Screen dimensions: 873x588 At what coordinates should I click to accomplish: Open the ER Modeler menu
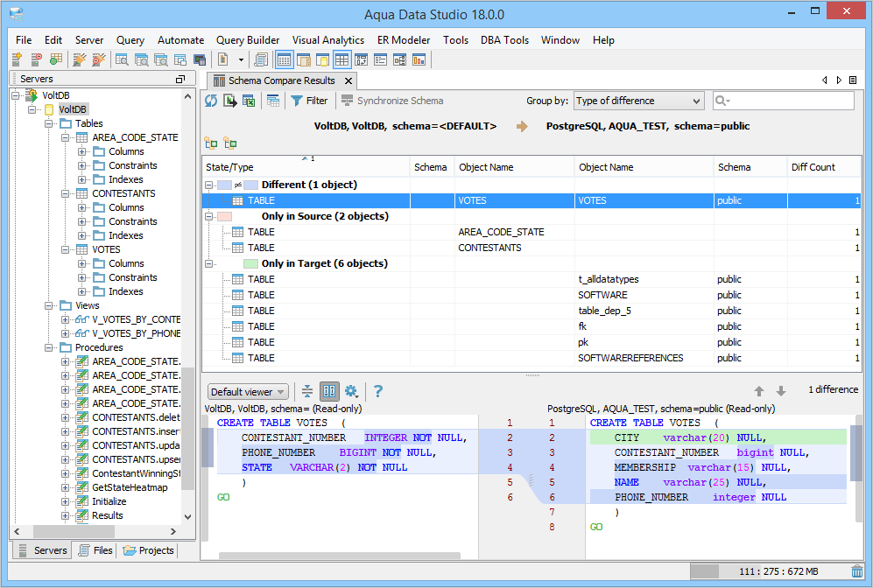click(404, 40)
